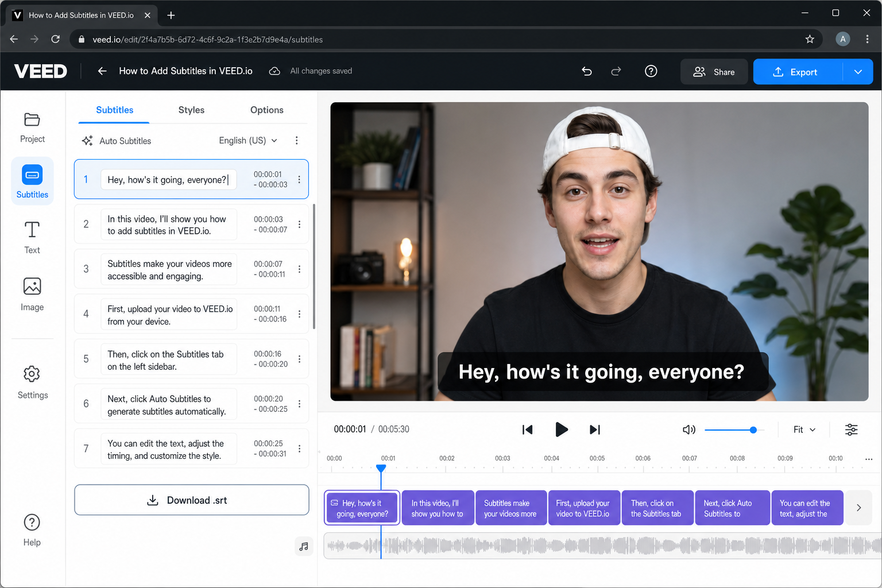This screenshot has width=882, height=588.
Task: Edit the subtitle 2 text about VEED.io
Action: (x=168, y=225)
